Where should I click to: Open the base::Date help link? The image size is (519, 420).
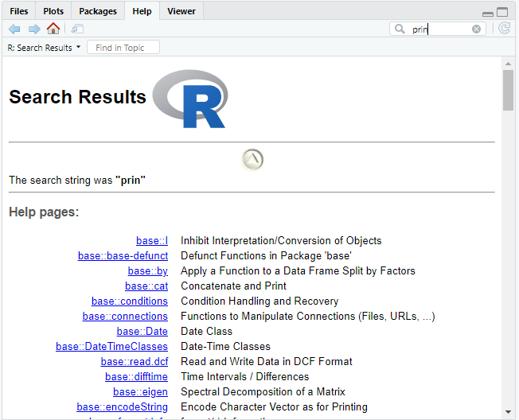pos(142,332)
